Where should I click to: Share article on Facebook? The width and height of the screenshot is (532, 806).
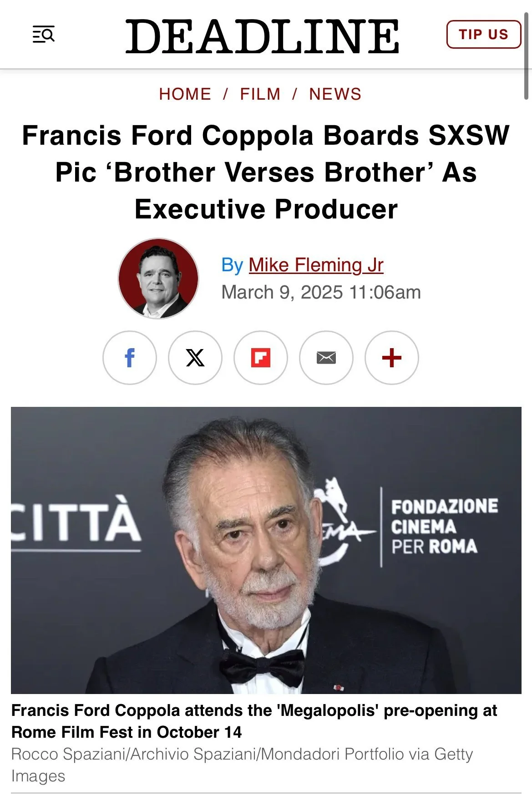click(130, 358)
